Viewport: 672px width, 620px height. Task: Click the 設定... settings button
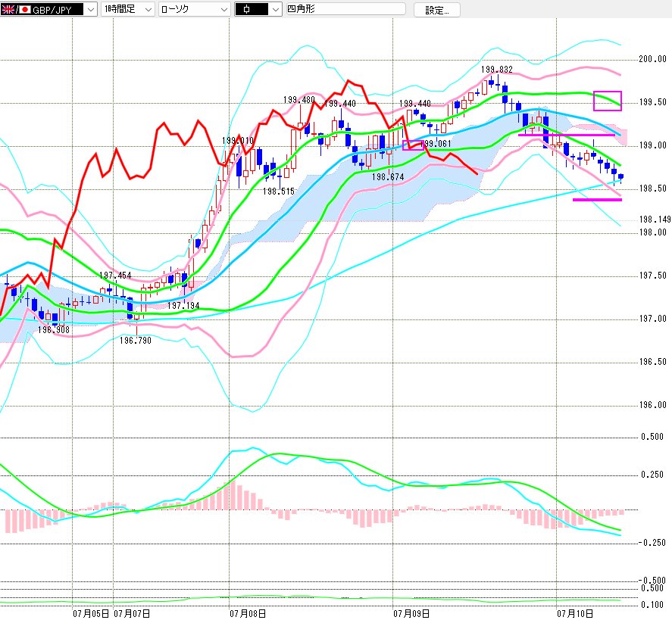[x=436, y=10]
